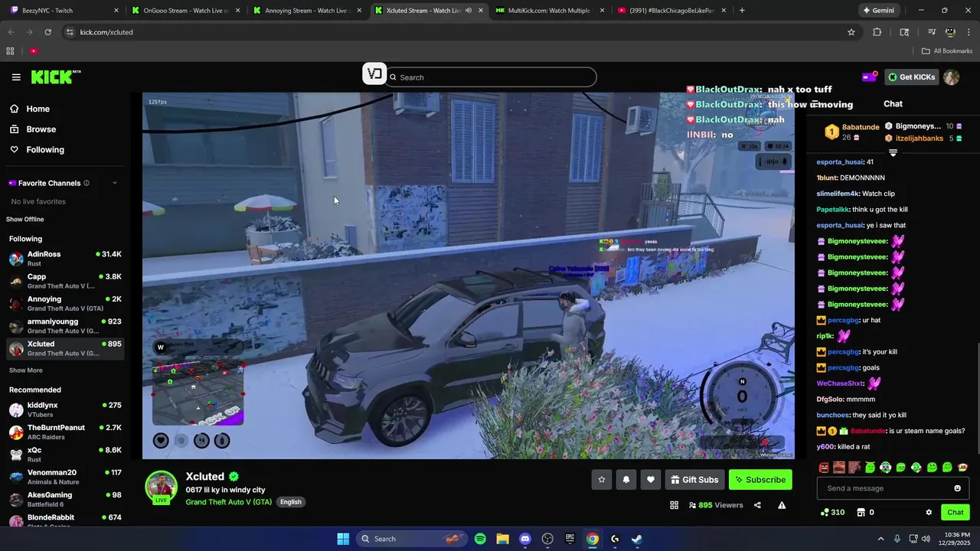Open TheBurntPeanut recommended channel
980x551 pixels.
pyautogui.click(x=65, y=432)
